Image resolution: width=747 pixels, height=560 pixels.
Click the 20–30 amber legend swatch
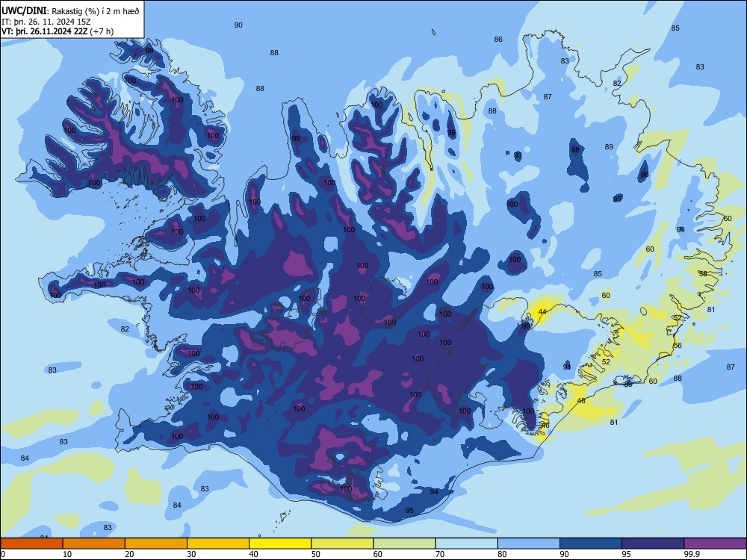click(x=156, y=544)
